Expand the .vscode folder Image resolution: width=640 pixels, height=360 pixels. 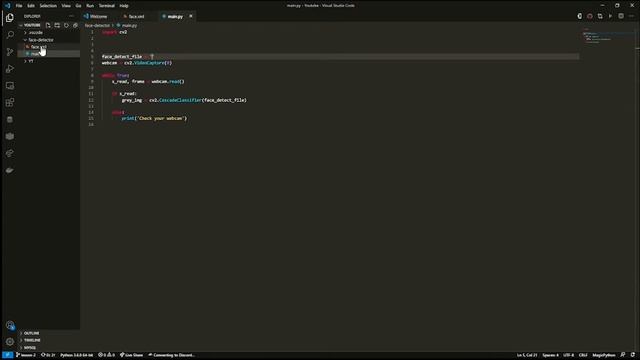pyautogui.click(x=35, y=33)
